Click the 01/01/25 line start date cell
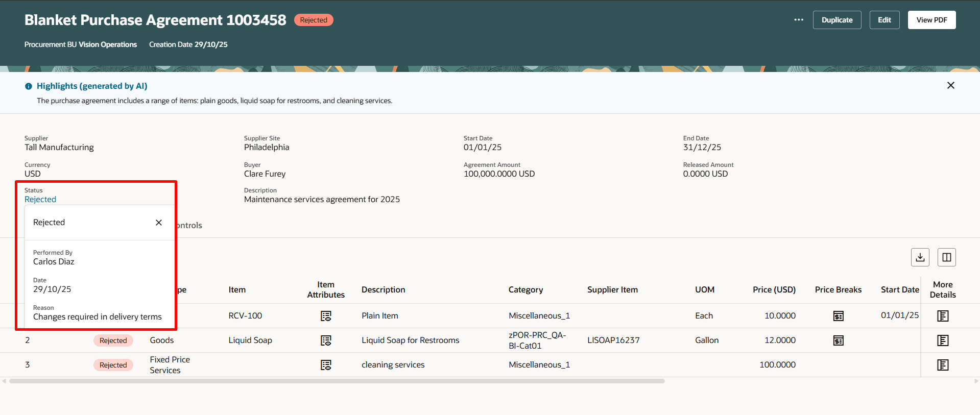Image resolution: width=980 pixels, height=415 pixels. coord(899,315)
